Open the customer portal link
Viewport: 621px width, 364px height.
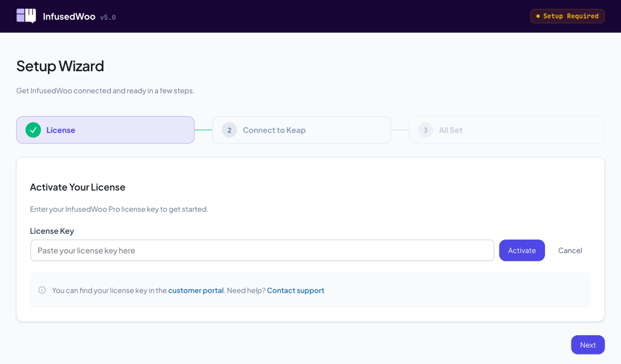click(195, 290)
